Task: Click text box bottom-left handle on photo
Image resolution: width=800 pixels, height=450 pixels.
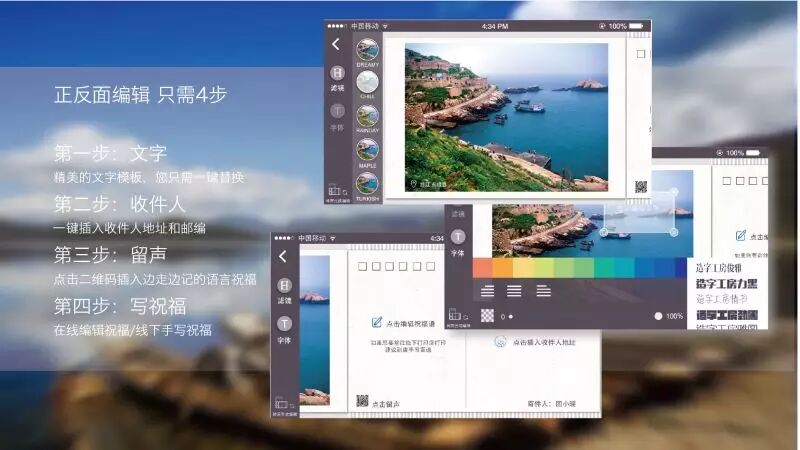Action: (x=604, y=233)
